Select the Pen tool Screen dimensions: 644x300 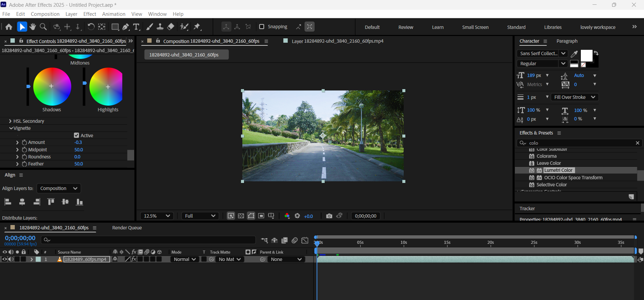click(126, 27)
